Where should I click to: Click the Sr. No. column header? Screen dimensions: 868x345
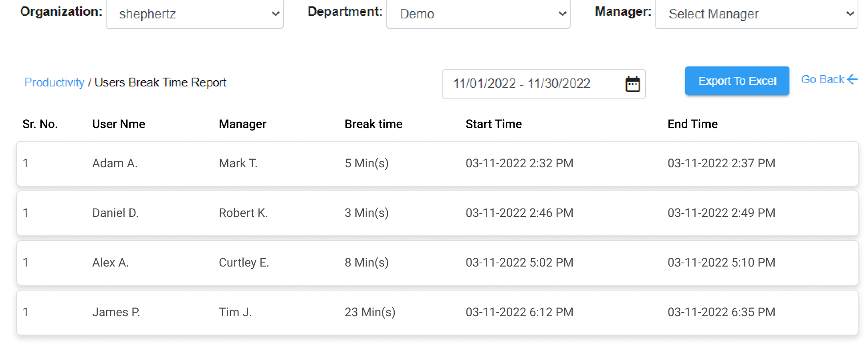(x=40, y=124)
